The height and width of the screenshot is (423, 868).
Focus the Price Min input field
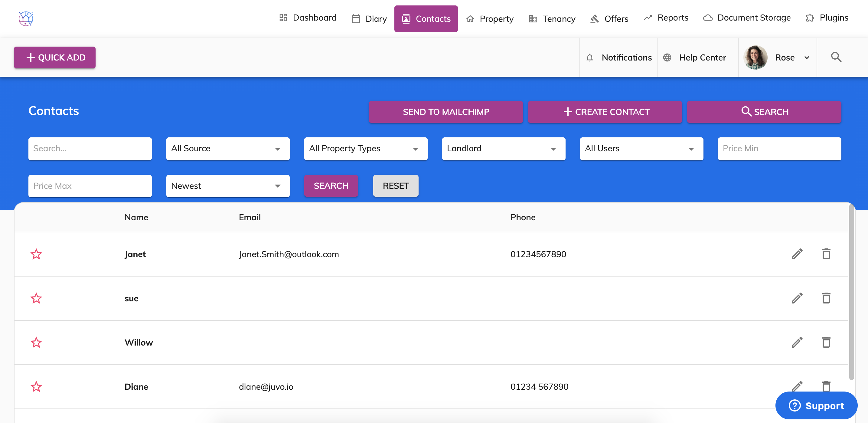coord(779,149)
